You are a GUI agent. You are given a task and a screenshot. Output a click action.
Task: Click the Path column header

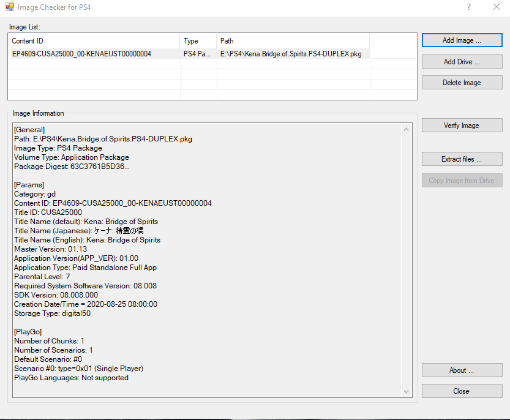point(293,41)
